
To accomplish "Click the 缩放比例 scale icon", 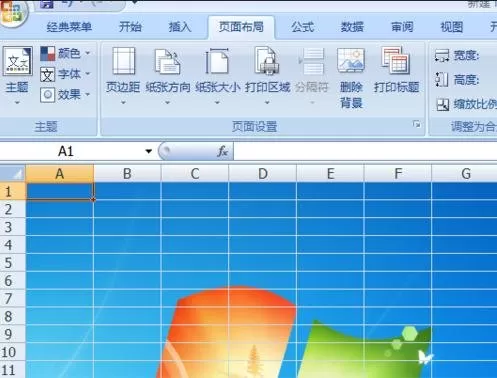I will coord(443,105).
